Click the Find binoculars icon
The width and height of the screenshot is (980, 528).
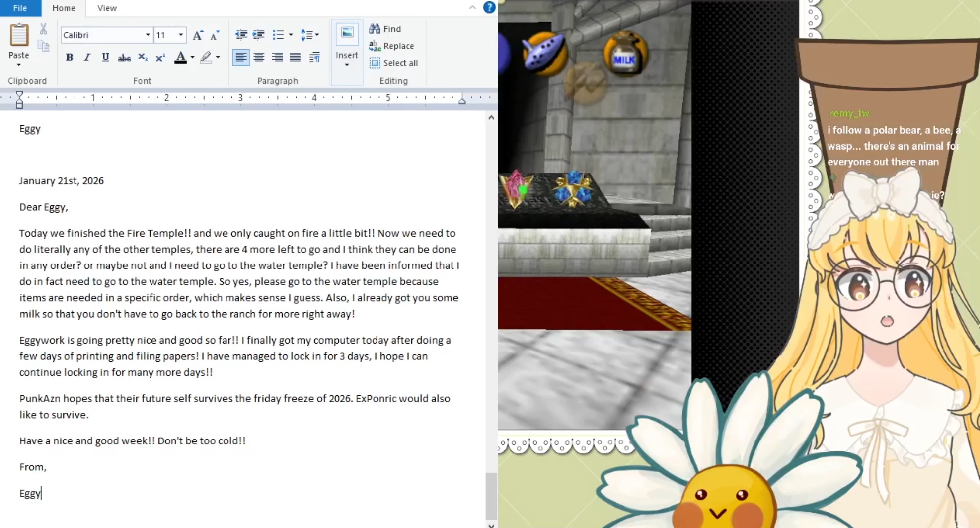coord(375,29)
